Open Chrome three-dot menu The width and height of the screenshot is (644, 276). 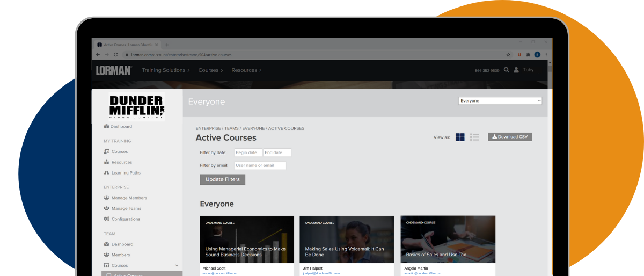(x=546, y=55)
